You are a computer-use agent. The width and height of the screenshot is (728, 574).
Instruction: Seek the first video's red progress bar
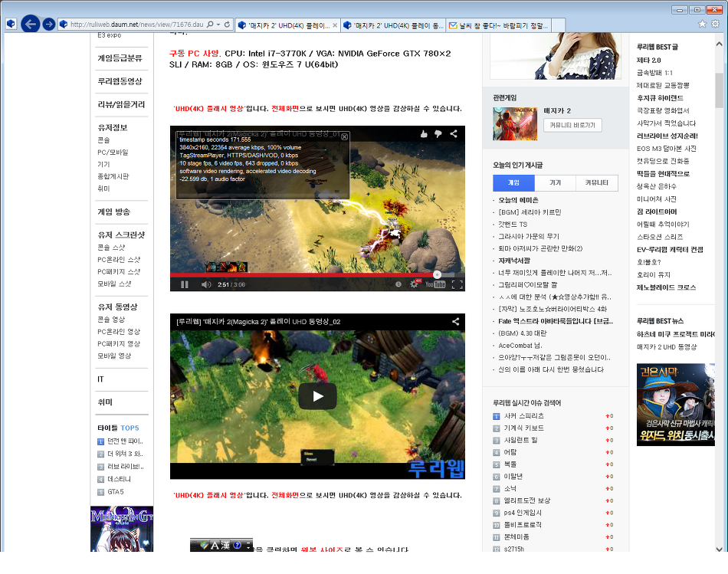click(x=303, y=275)
